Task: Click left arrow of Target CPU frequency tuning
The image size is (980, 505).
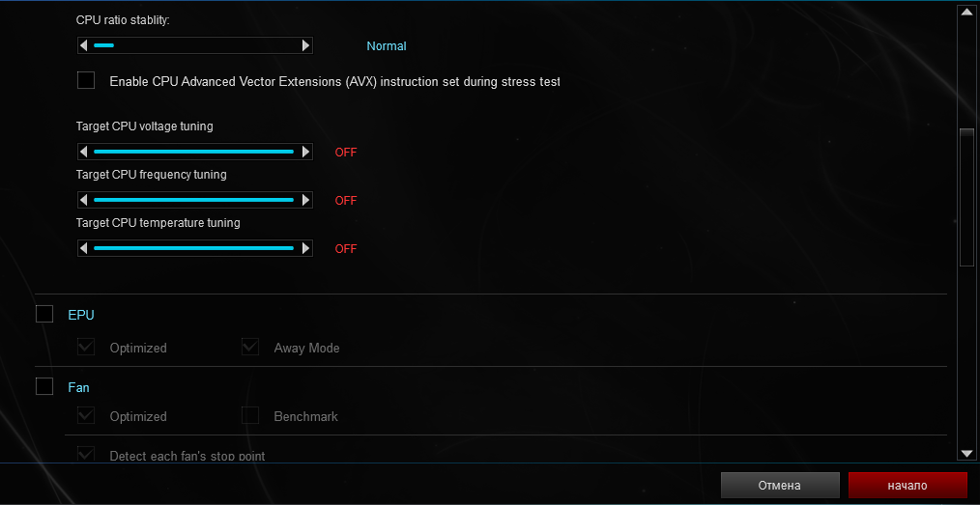Action: click(84, 200)
